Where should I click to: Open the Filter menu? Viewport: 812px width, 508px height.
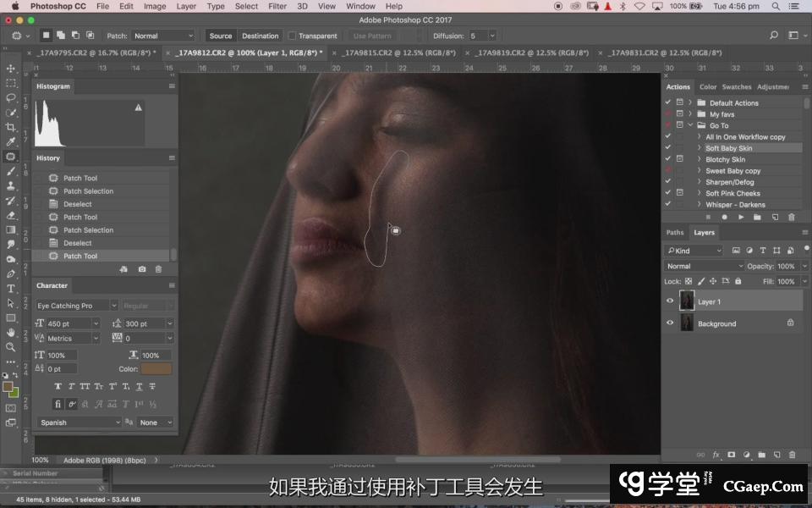[277, 6]
